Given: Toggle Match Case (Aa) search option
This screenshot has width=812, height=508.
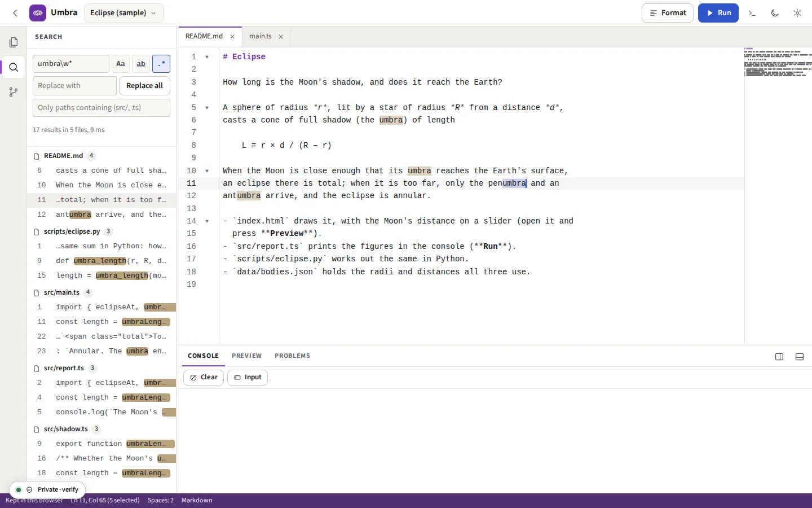Looking at the screenshot, I should (x=121, y=64).
